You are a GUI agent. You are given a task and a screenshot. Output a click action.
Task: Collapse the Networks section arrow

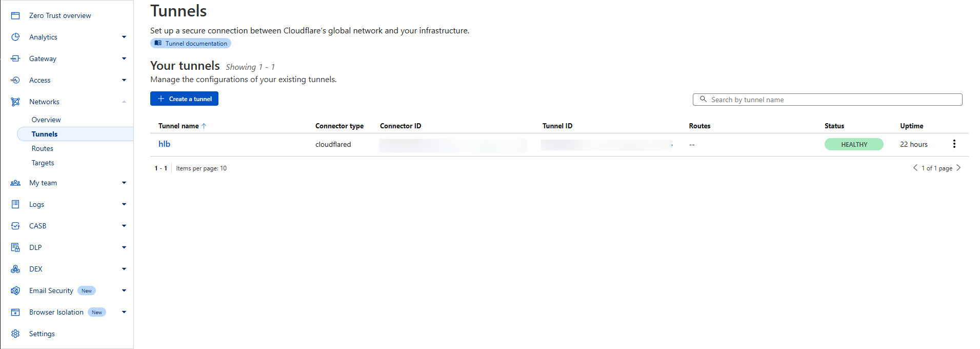(124, 102)
